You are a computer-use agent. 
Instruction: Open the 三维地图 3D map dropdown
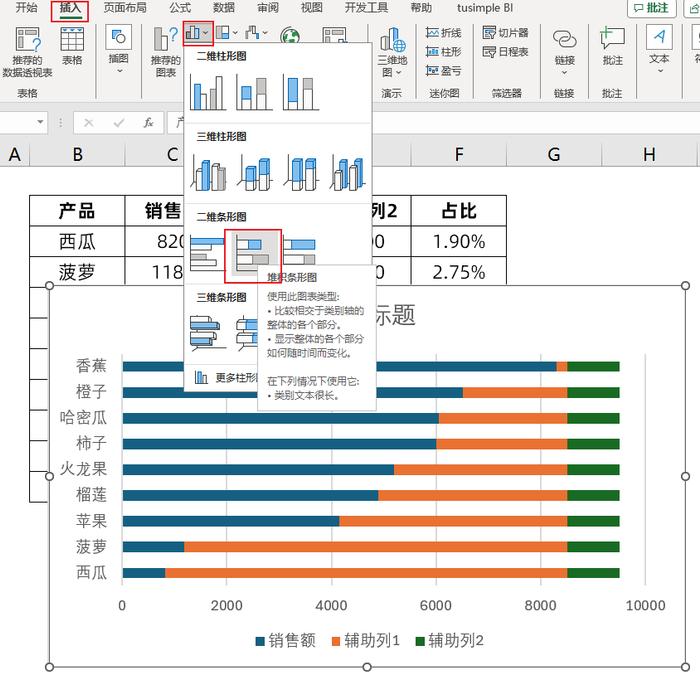(392, 51)
